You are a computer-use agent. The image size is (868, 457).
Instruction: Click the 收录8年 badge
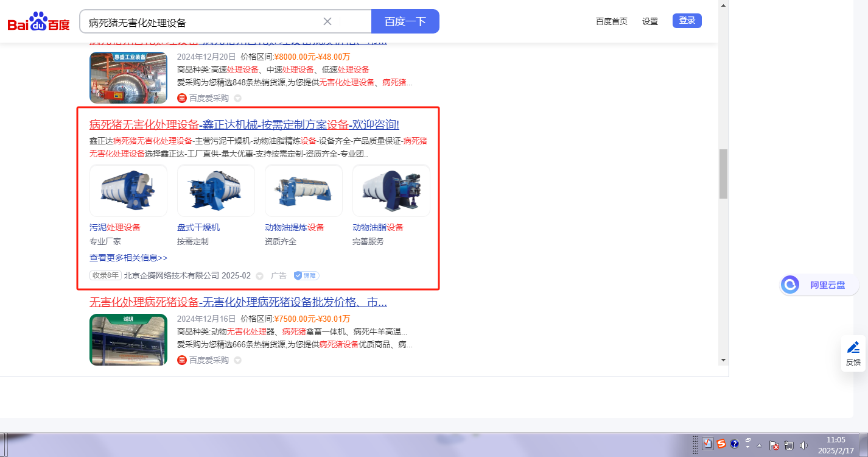105,275
